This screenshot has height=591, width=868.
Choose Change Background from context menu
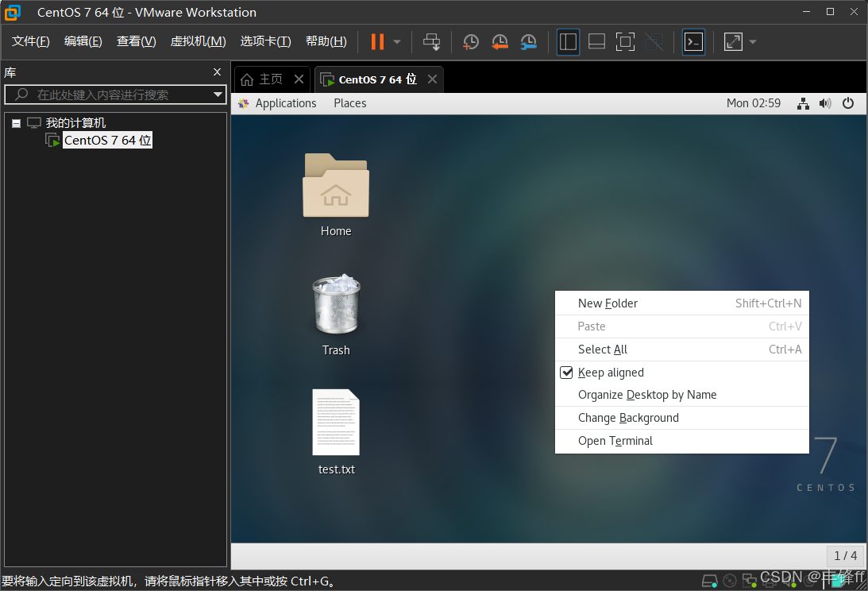click(682, 418)
